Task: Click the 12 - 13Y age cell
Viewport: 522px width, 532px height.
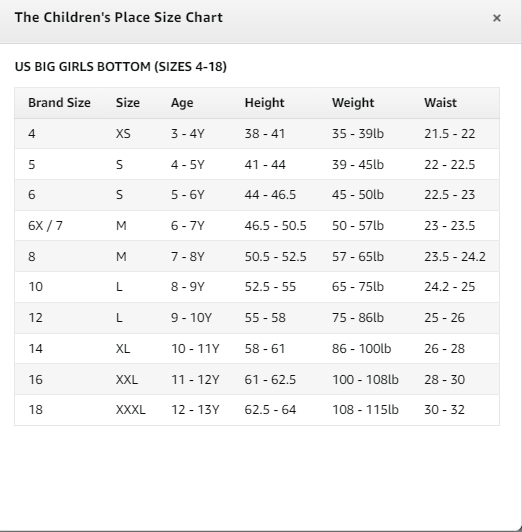Action: [195, 410]
